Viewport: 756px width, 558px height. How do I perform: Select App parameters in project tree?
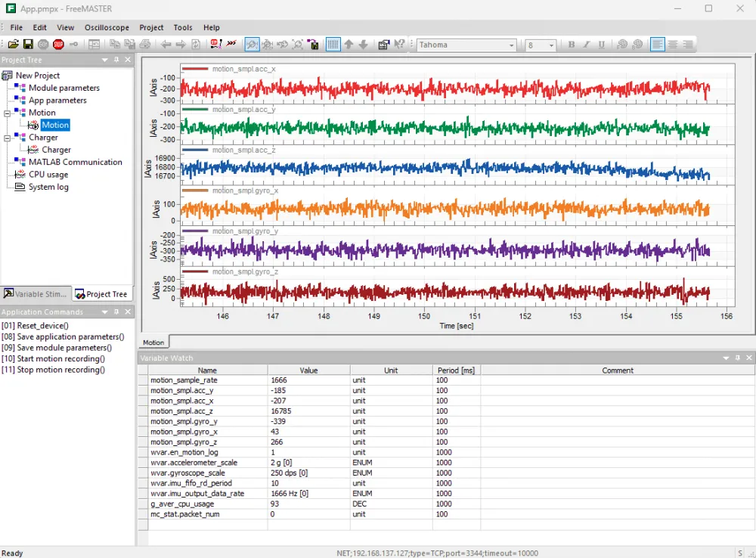58,101
